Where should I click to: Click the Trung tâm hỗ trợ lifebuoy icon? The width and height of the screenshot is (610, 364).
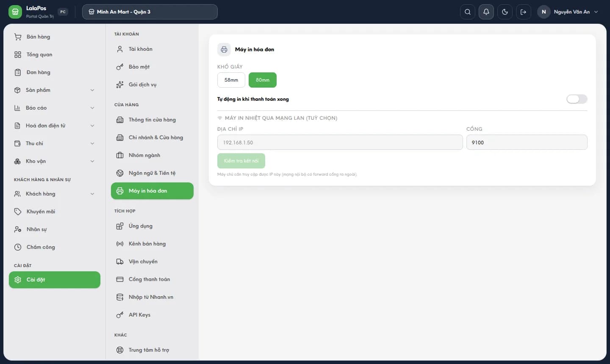tap(120, 350)
